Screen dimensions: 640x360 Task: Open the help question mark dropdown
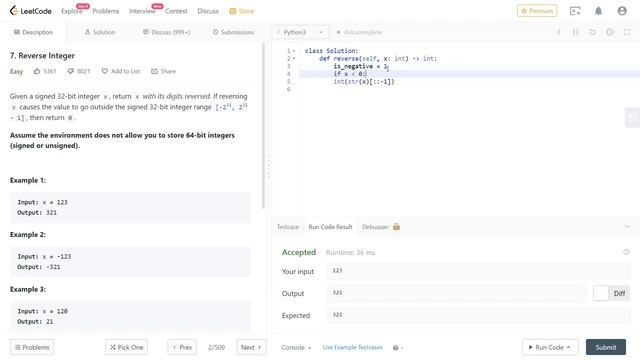click(x=398, y=348)
